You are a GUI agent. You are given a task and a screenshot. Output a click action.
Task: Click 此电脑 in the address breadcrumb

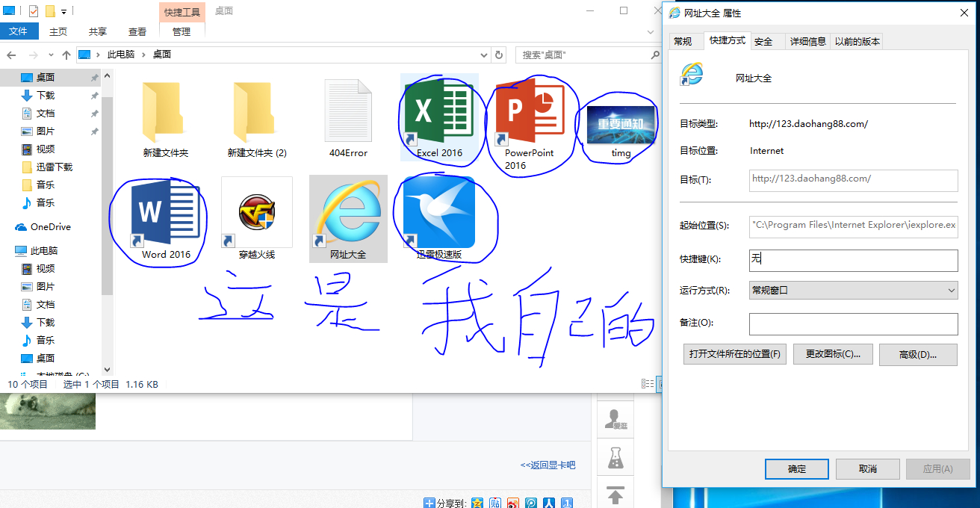pos(121,55)
